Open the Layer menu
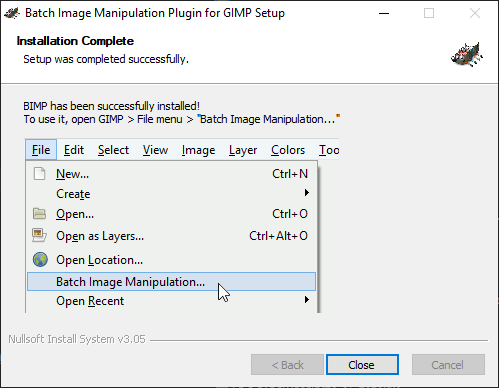The width and height of the screenshot is (499, 388). [x=243, y=150]
